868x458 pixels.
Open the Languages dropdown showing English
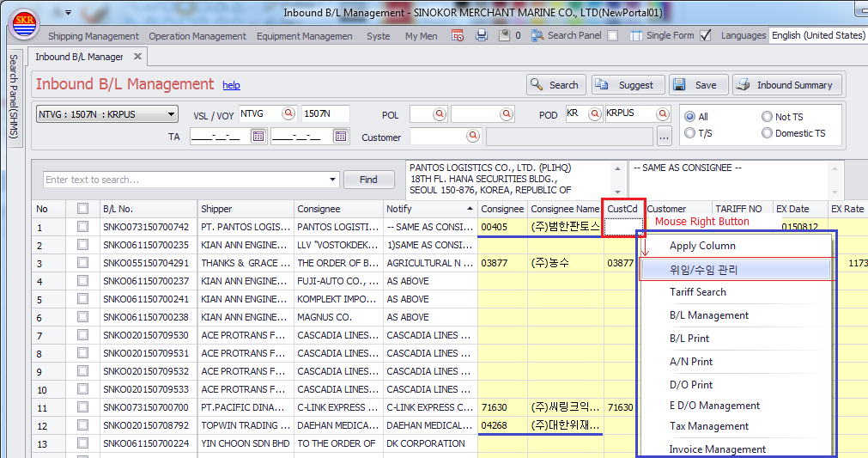click(818, 35)
